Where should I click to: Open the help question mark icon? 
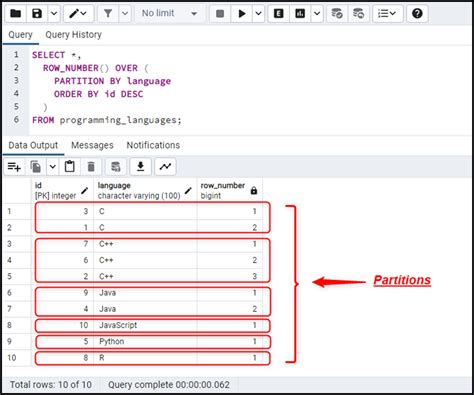tap(417, 14)
